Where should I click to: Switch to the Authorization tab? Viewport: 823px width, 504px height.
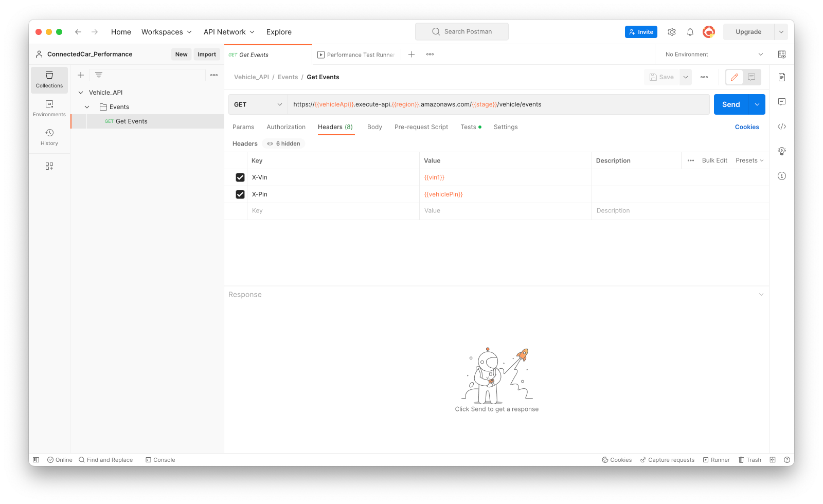(x=286, y=127)
